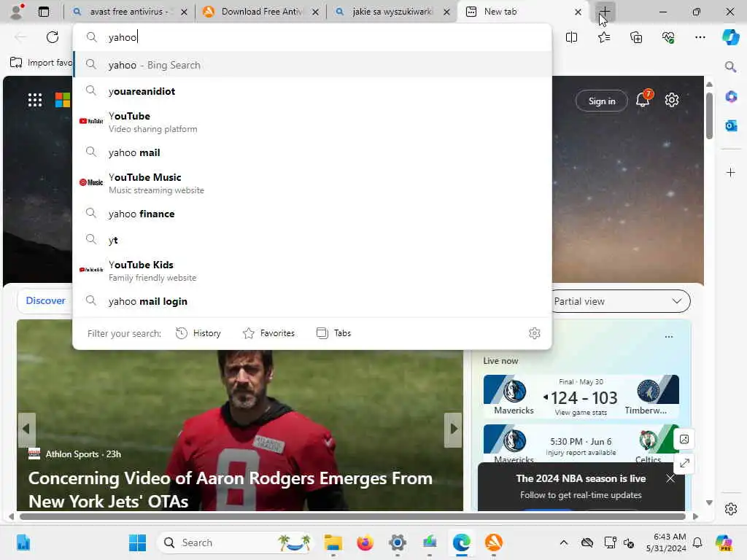This screenshot has height=560, width=747.
Task: Close the NBA season notification
Action: [670, 478]
